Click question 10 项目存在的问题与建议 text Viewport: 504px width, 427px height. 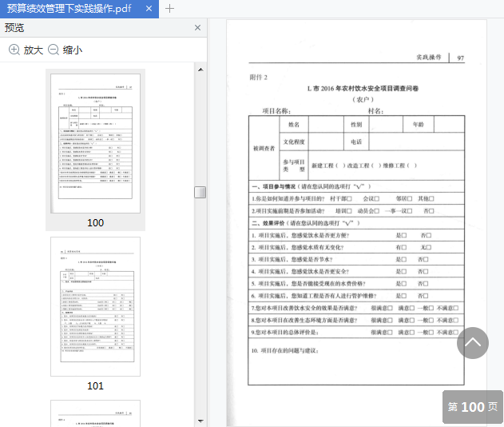tap(285, 351)
